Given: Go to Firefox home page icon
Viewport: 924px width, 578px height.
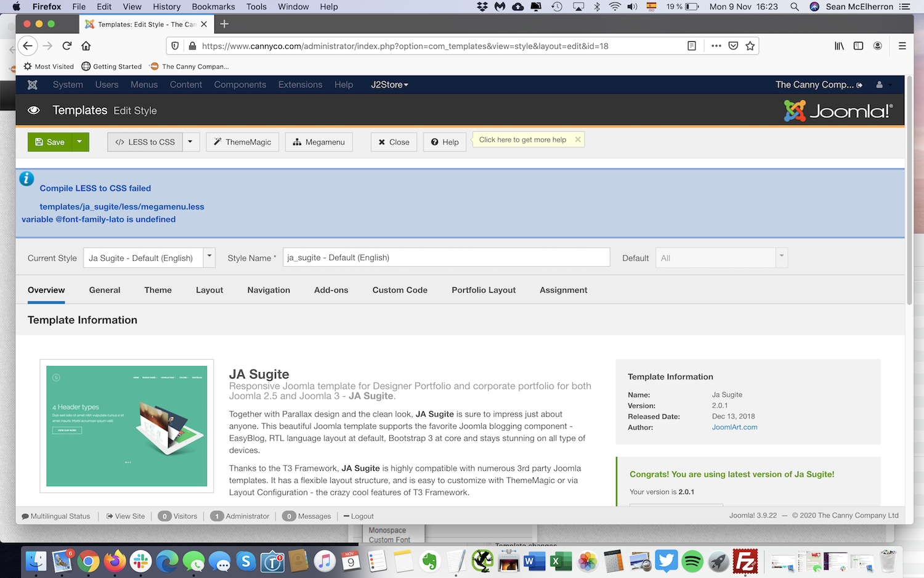Looking at the screenshot, I should [x=86, y=46].
